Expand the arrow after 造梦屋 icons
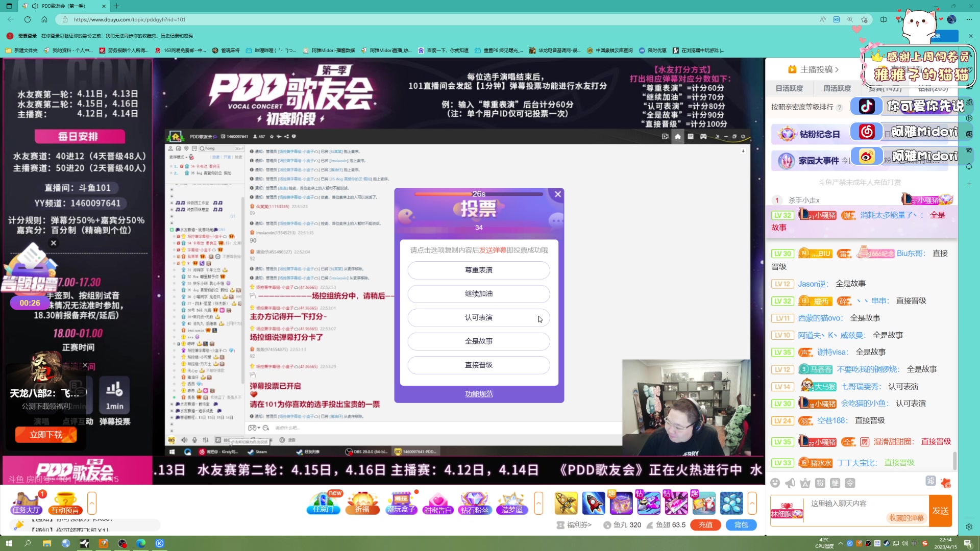This screenshot has height=551, width=980. click(x=538, y=503)
